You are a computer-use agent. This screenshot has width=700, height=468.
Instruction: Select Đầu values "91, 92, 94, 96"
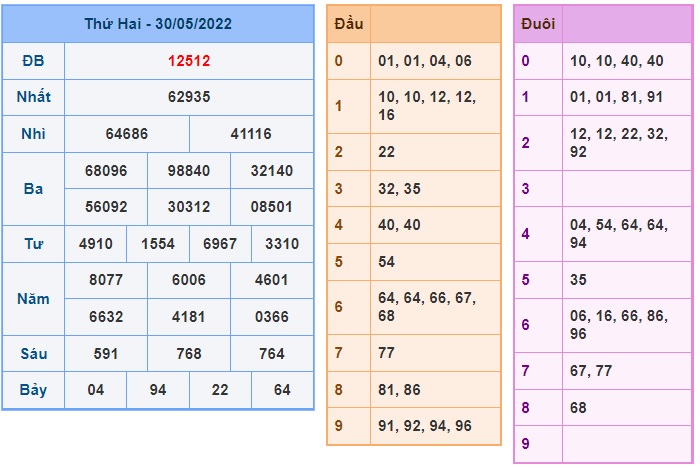(x=425, y=426)
